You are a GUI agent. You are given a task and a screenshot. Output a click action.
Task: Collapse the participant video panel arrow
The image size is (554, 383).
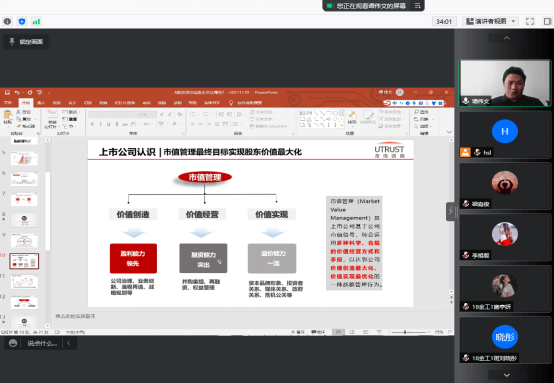point(450,212)
